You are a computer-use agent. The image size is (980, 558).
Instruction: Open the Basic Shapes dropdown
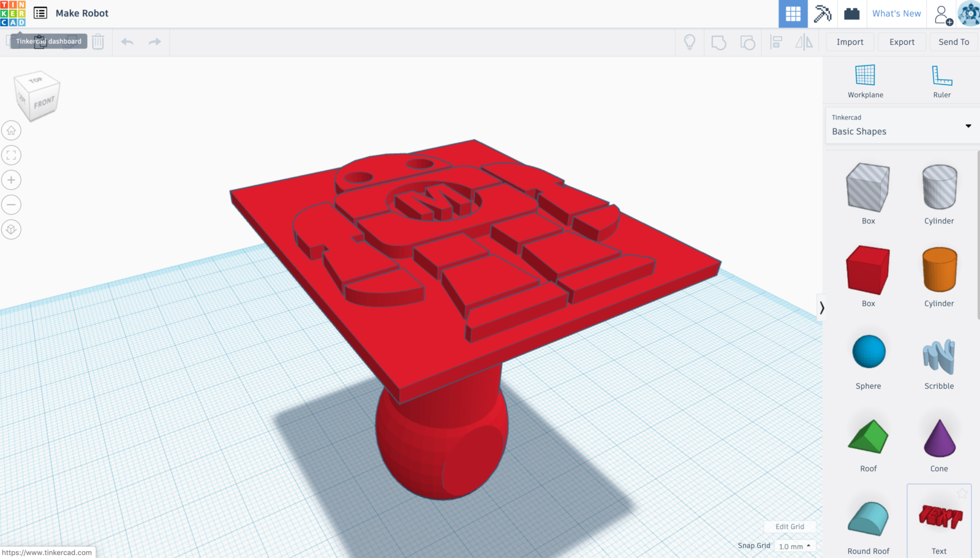pyautogui.click(x=900, y=127)
